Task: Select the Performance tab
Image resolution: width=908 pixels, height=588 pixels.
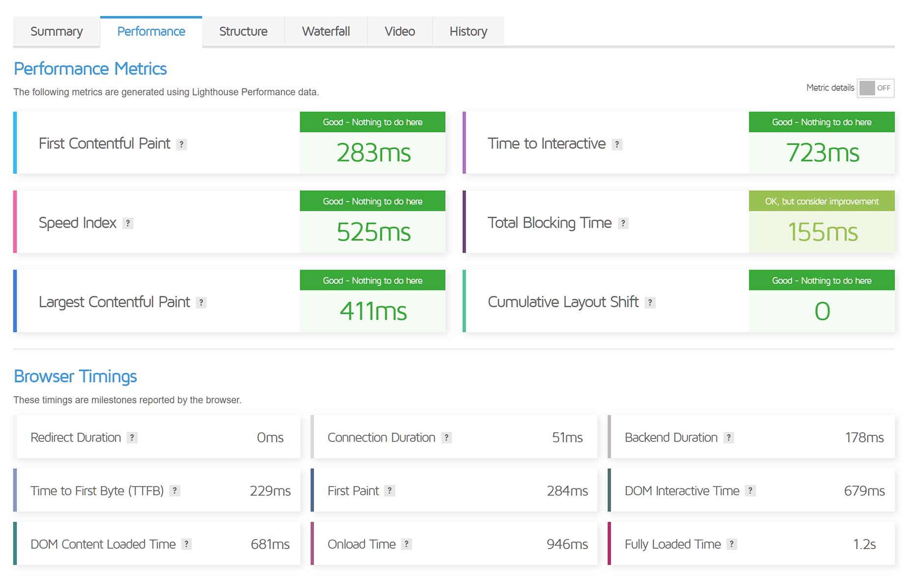Action: pos(151,31)
